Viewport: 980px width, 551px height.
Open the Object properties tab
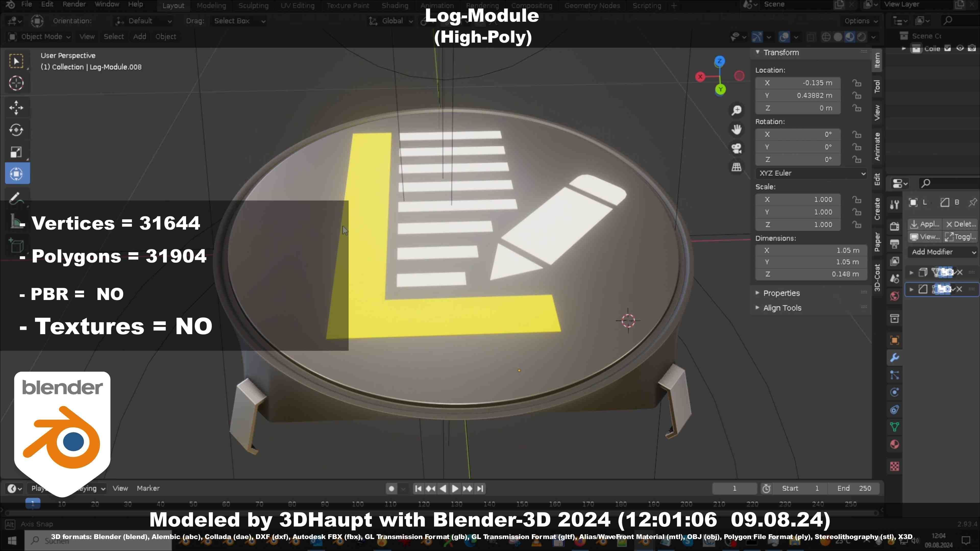[x=895, y=340]
